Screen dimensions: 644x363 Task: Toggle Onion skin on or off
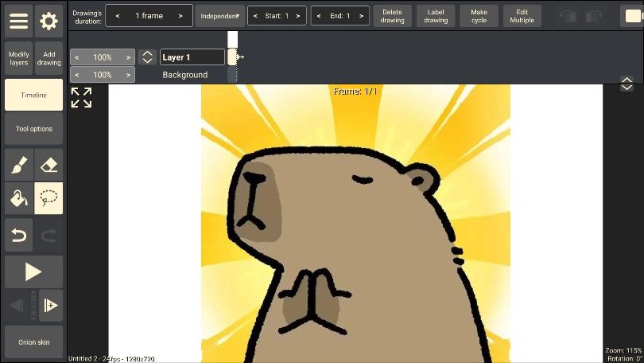33,342
